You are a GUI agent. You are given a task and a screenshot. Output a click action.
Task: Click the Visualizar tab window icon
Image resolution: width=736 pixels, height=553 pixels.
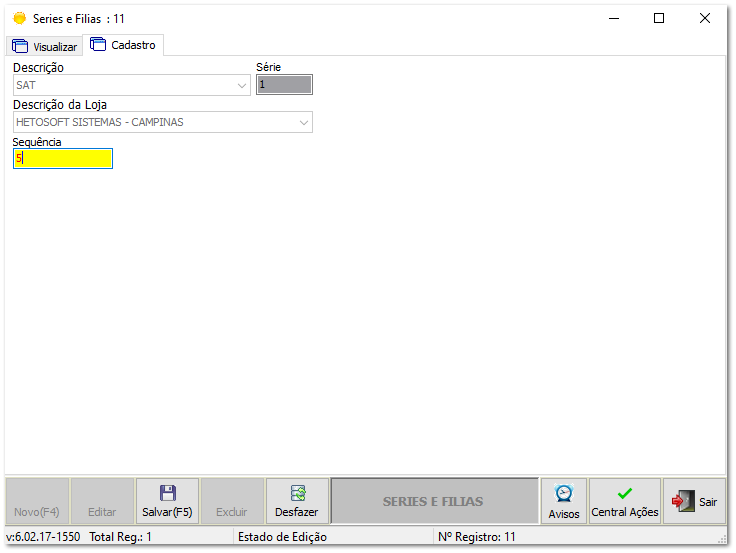point(20,46)
